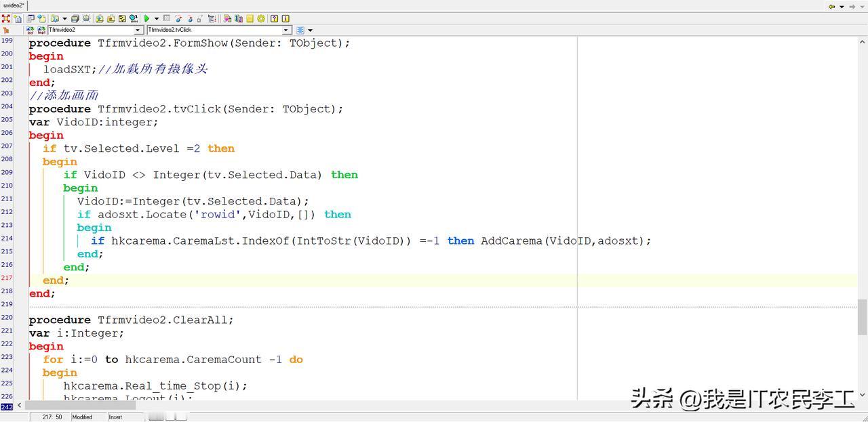
Task: Click the globe icon in toolbar
Action: [134, 19]
